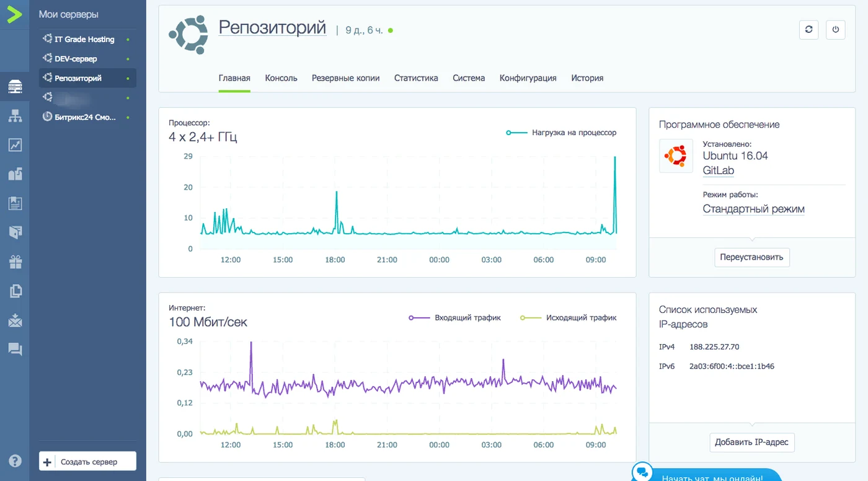Refresh the server with the reload icon
The image size is (868, 481).
tap(808, 30)
